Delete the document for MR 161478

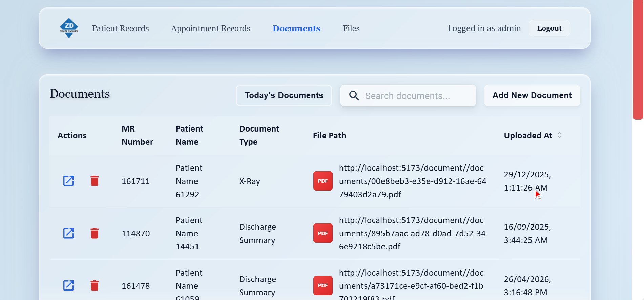pos(95,285)
